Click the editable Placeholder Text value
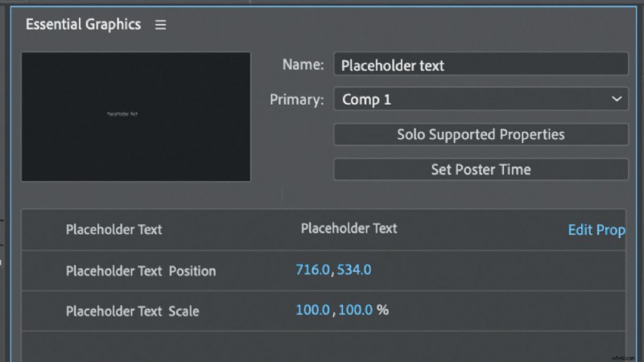 pos(349,228)
